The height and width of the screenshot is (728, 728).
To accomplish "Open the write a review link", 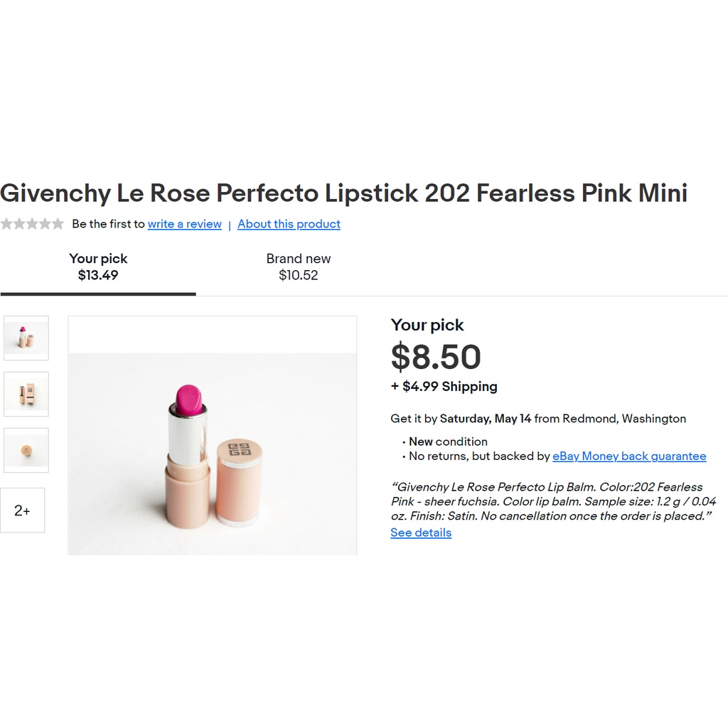I will pyautogui.click(x=184, y=224).
